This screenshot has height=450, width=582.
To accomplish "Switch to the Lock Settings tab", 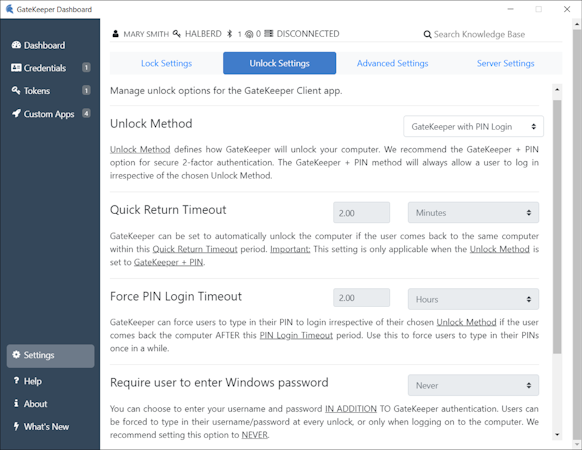I will click(x=166, y=63).
